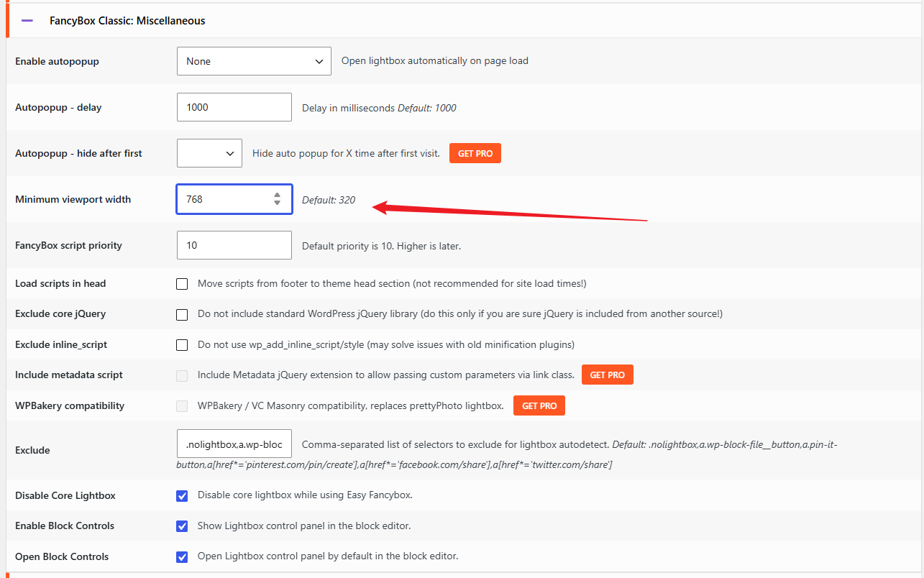The height and width of the screenshot is (578, 924).
Task: Click the Exclude selectors text field
Action: 234,444
